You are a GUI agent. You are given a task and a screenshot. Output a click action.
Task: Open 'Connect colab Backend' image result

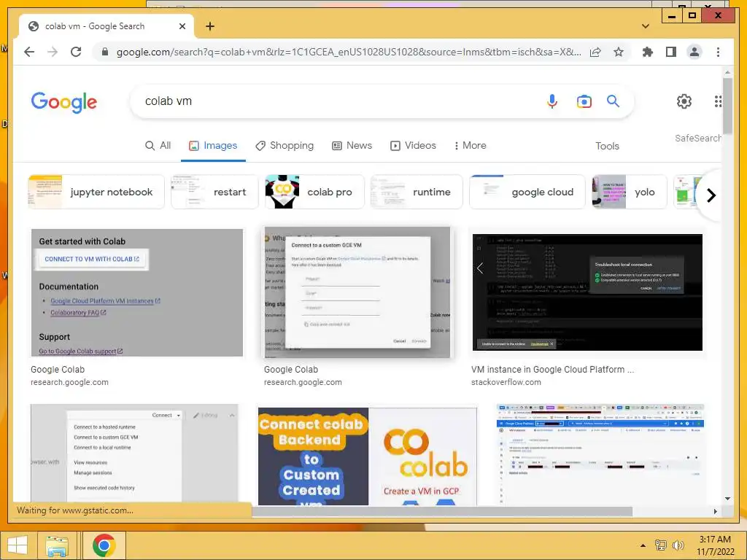pyautogui.click(x=368, y=456)
